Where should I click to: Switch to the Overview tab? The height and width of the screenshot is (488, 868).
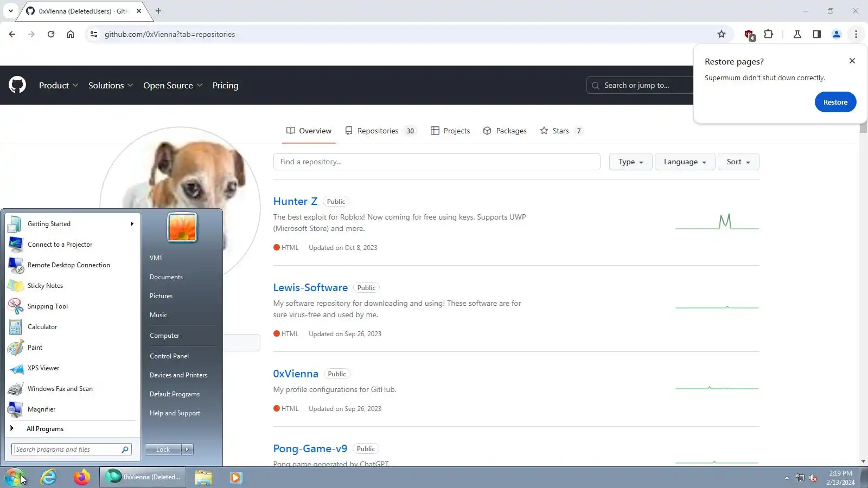(309, 131)
